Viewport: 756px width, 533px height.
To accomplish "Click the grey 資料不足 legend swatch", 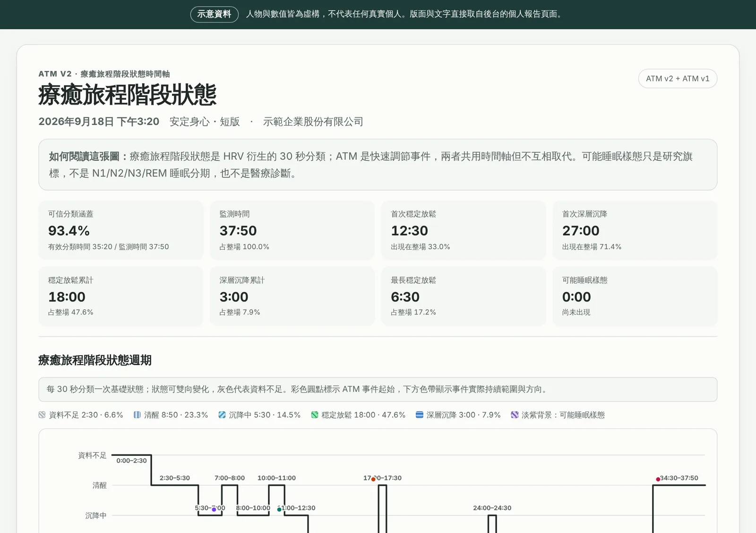I will point(42,415).
